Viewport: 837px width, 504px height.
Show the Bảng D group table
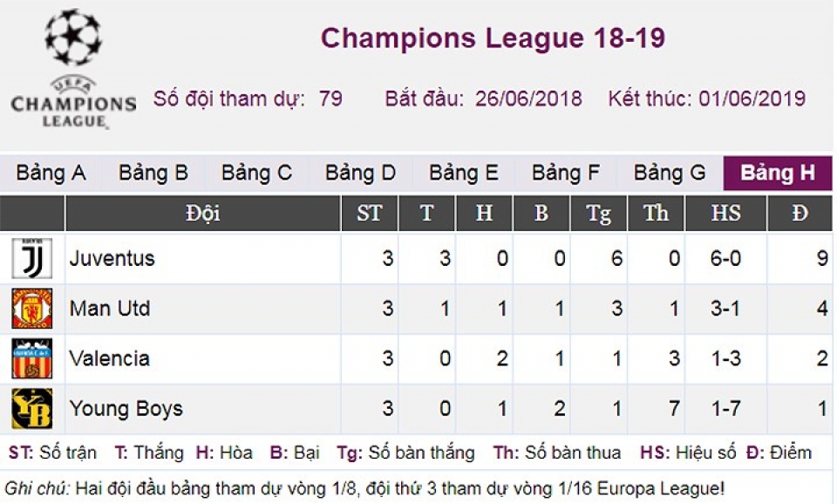360,174
